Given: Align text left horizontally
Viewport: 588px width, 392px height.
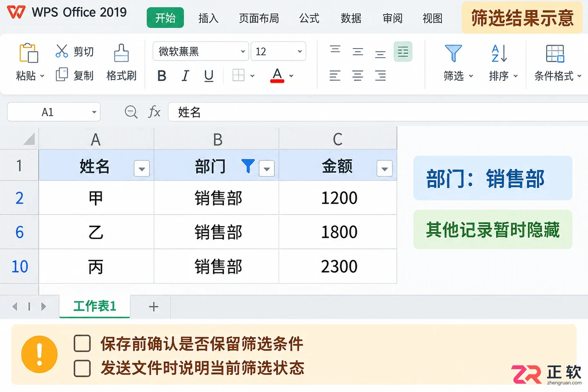Looking at the screenshot, I should pos(335,76).
